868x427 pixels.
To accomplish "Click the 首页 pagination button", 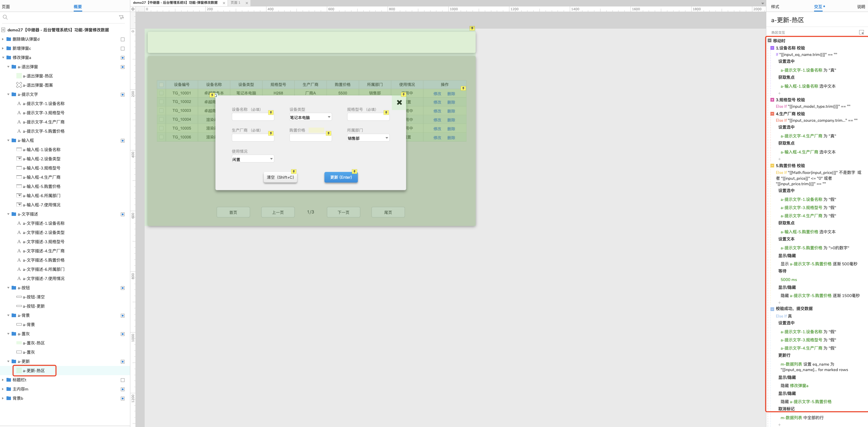I will click(x=233, y=212).
